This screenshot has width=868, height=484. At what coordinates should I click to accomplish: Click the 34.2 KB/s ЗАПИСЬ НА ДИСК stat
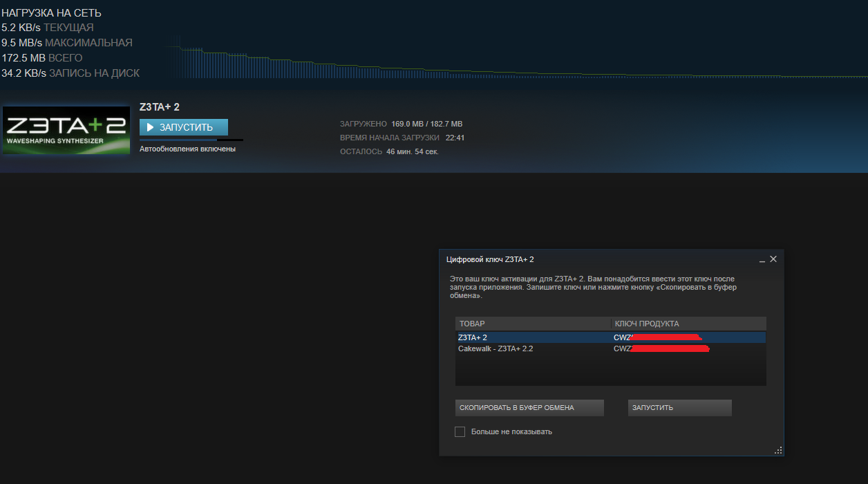(70, 73)
